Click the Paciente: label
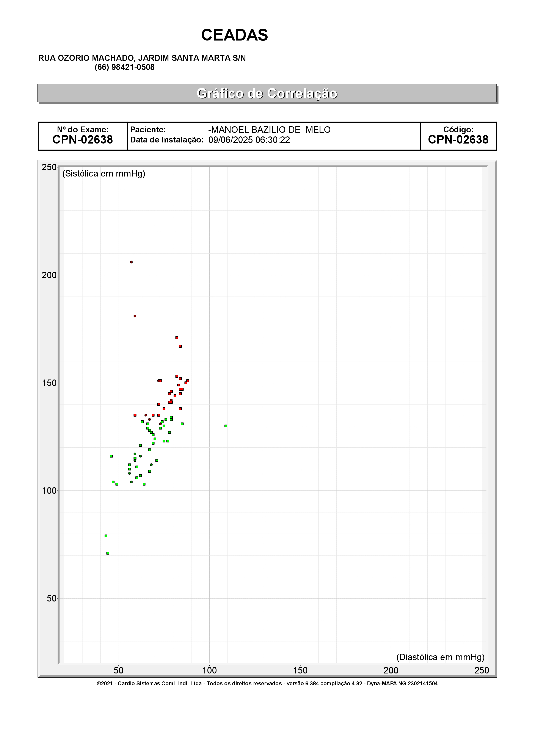Screen dimensions: 535x756 tap(148, 130)
